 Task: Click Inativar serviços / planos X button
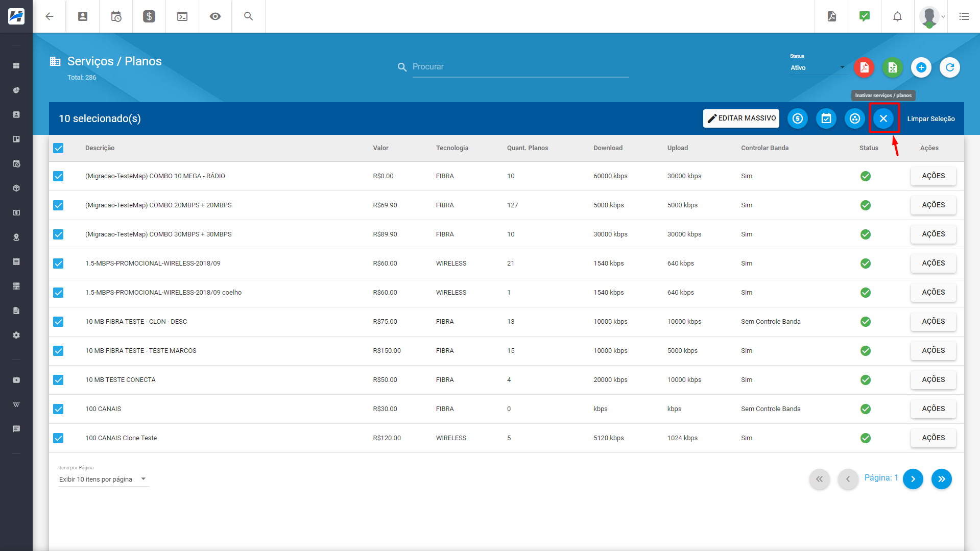pos(883,118)
